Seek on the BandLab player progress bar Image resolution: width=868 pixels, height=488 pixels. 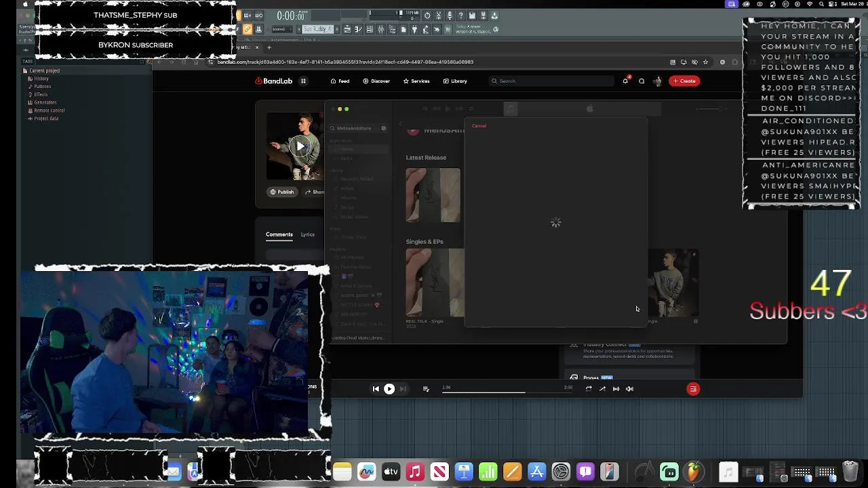[x=507, y=392]
